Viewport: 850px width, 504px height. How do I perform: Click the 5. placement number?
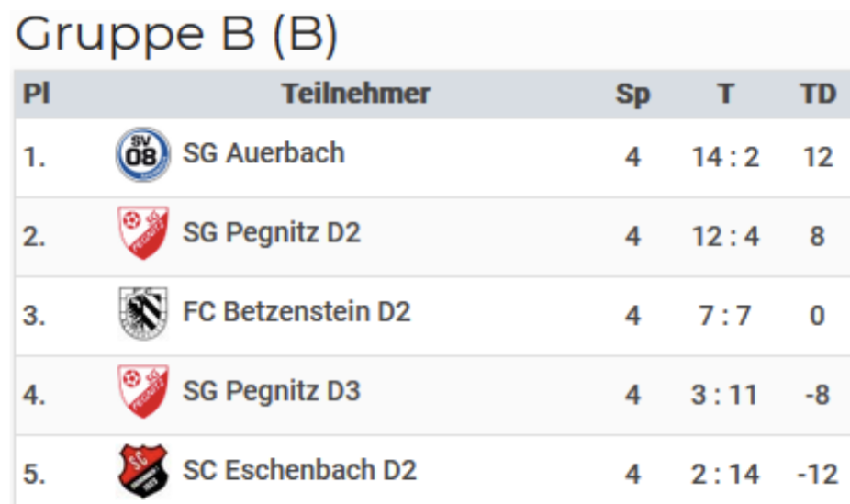34,475
